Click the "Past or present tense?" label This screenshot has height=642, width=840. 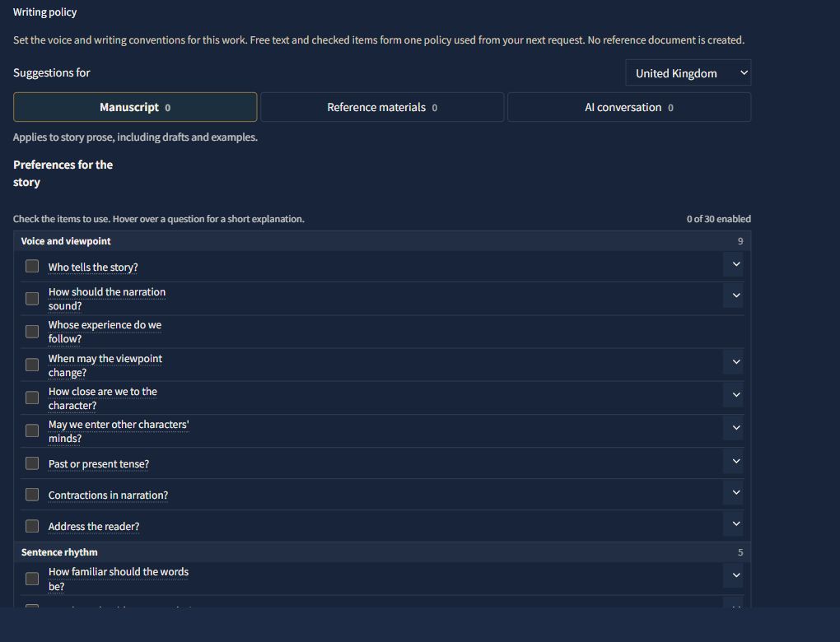click(99, 463)
